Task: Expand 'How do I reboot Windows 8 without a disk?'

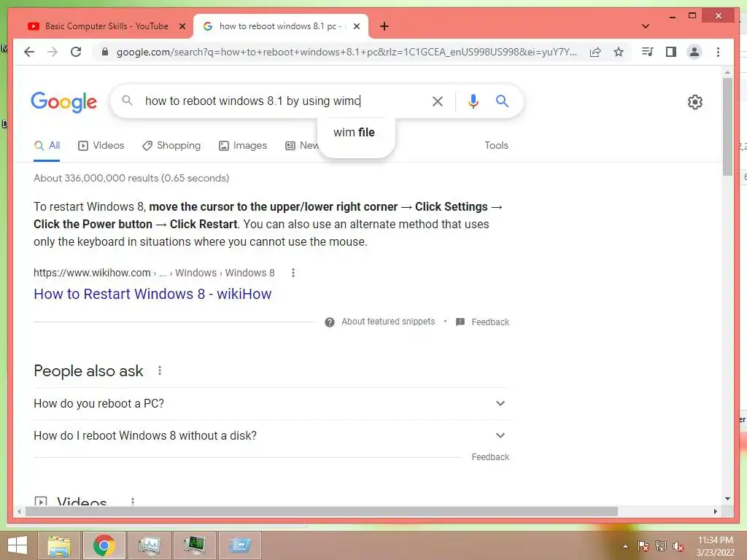Action: [x=271, y=436]
